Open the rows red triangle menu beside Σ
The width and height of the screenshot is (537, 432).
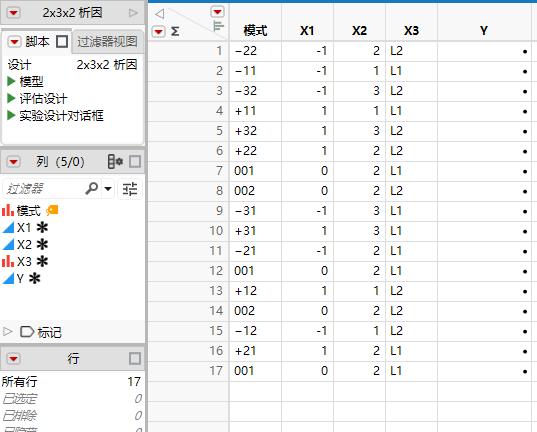pos(158,32)
